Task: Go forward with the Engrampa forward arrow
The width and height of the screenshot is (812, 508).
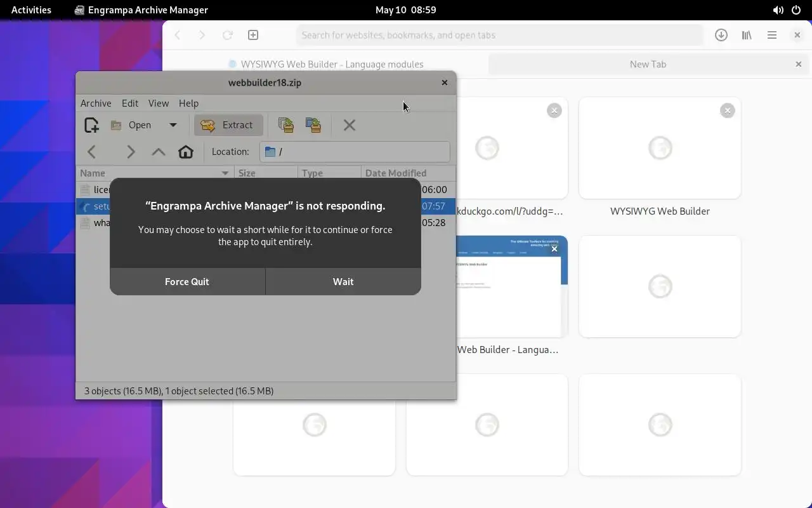Action: click(131, 152)
